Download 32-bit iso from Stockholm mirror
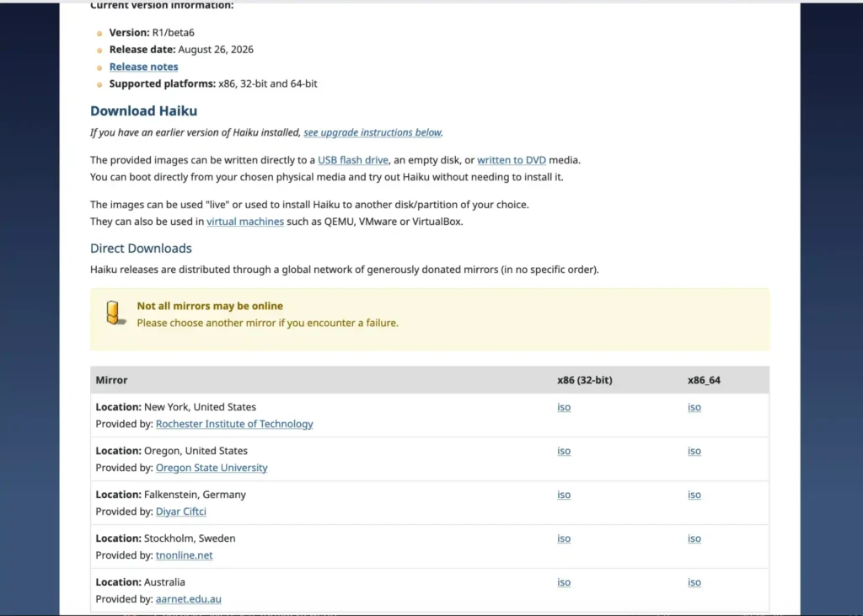The height and width of the screenshot is (616, 863). (564, 538)
